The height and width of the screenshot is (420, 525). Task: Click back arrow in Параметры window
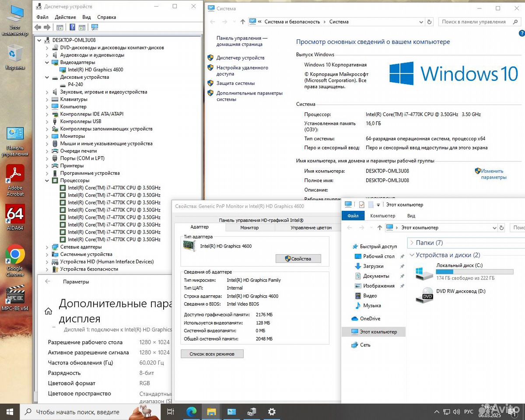pyautogui.click(x=48, y=282)
